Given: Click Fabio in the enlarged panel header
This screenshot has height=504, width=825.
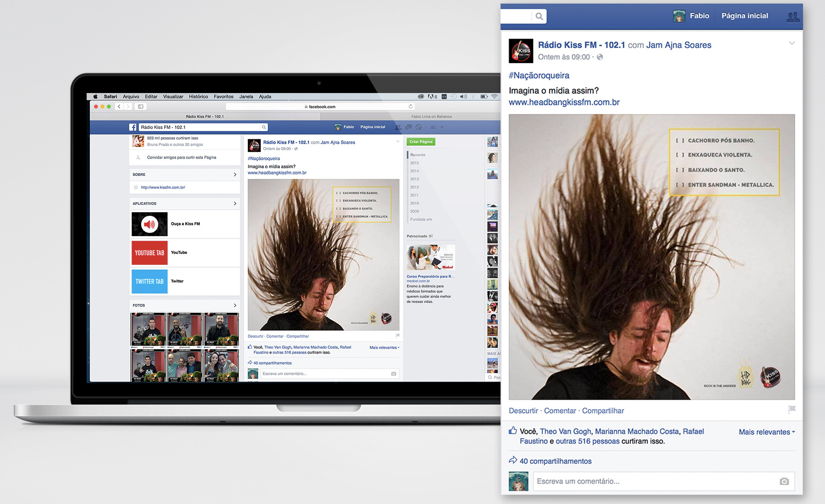Looking at the screenshot, I should click(x=692, y=16).
